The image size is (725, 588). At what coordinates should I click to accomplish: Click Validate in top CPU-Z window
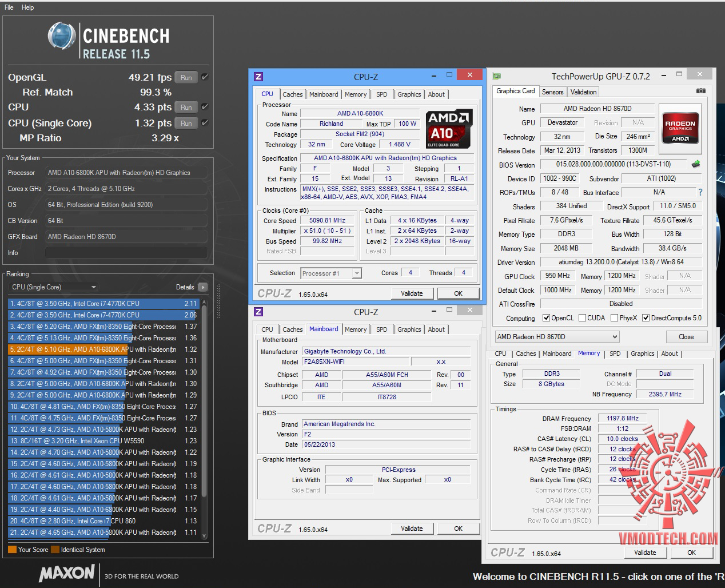coord(412,293)
